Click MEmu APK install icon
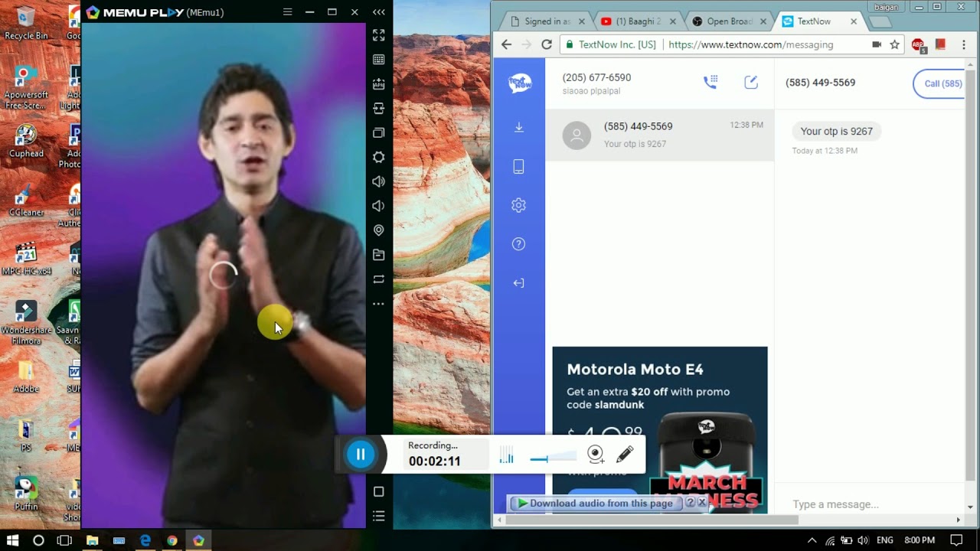 (x=378, y=84)
